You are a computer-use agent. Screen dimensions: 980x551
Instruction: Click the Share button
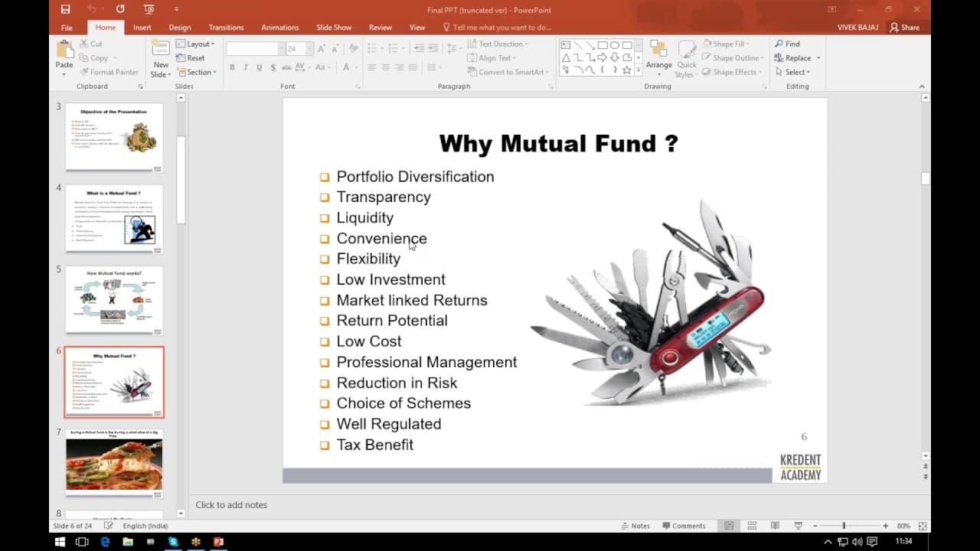tap(905, 28)
